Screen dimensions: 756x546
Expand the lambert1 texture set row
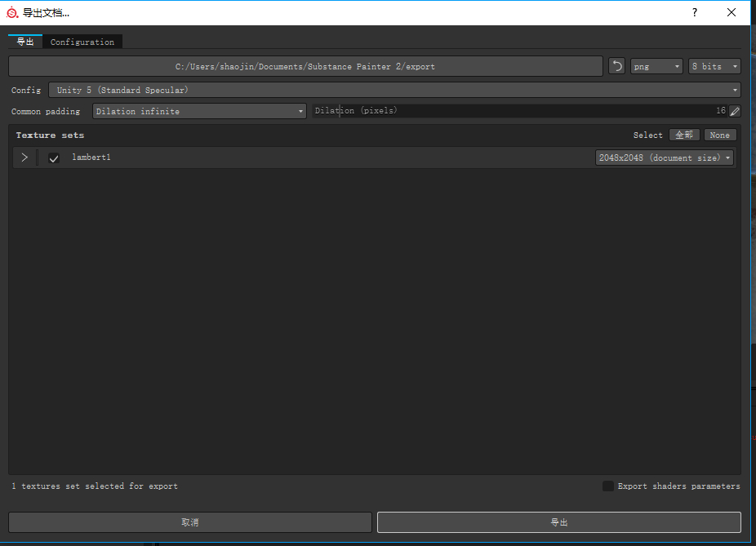tap(24, 158)
